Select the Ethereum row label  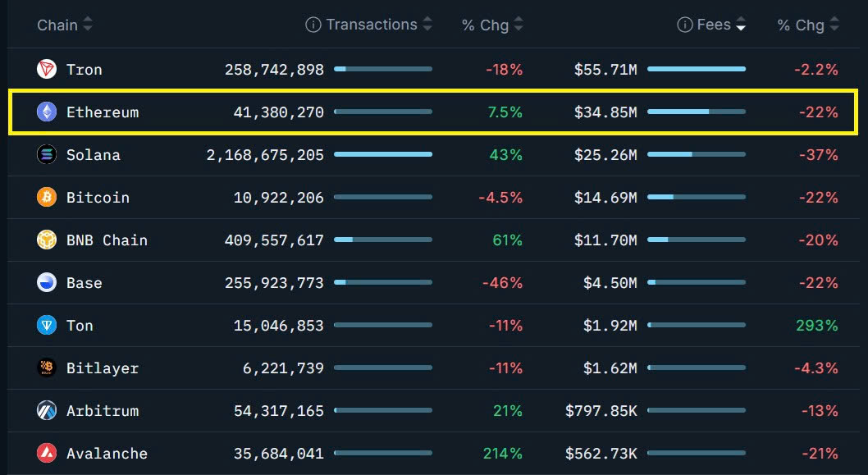(102, 112)
